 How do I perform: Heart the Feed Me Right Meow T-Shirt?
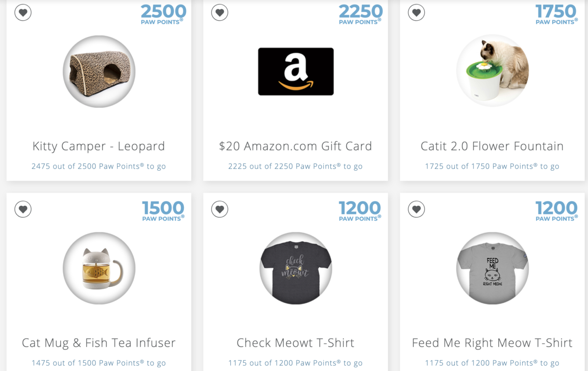pyautogui.click(x=416, y=209)
